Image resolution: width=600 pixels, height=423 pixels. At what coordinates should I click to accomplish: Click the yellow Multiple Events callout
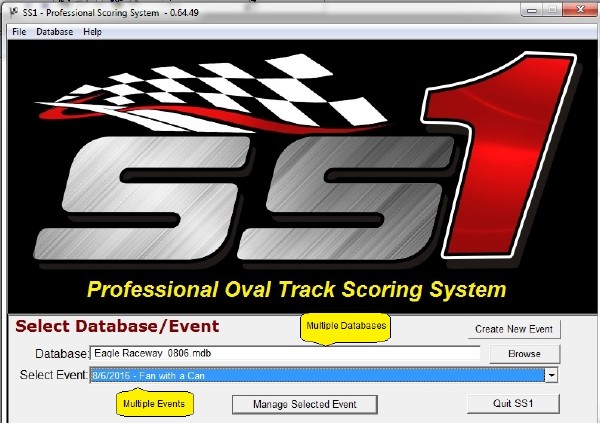pos(153,403)
